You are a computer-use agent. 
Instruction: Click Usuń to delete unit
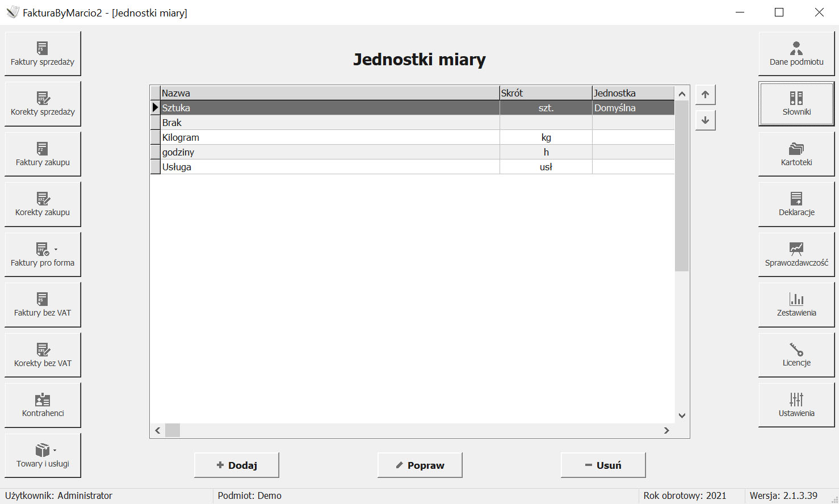603,465
